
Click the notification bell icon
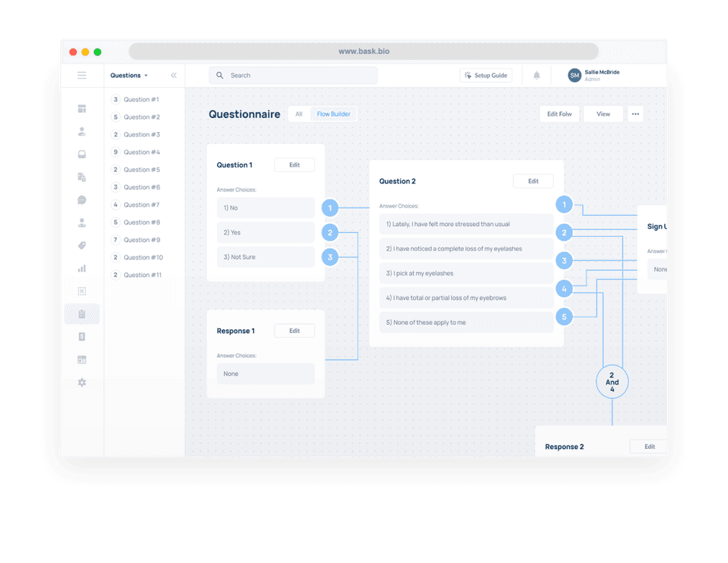click(537, 76)
